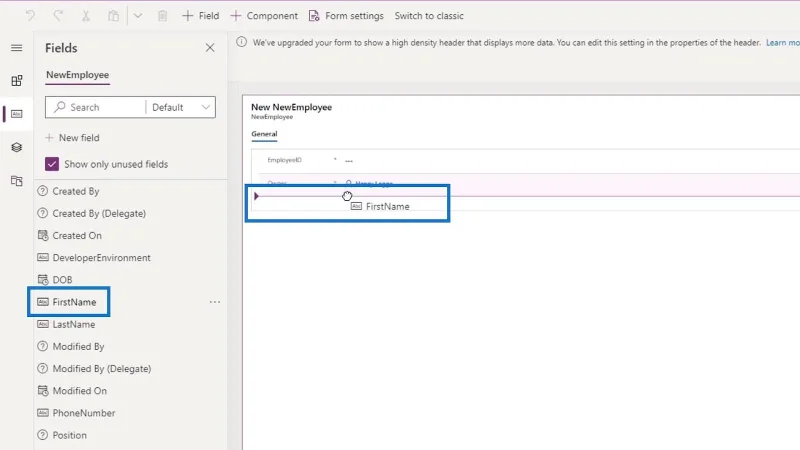
Task: Toggle the hamburger menu in left rail
Action: [16, 48]
